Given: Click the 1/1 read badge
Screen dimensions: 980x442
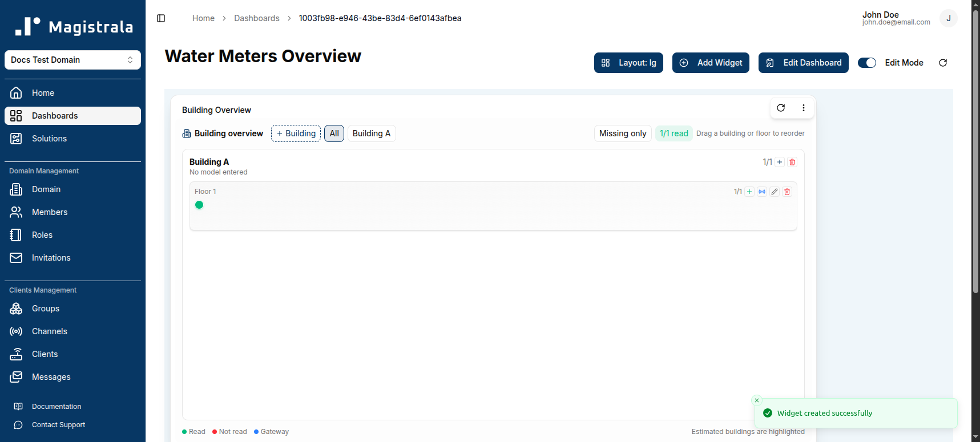Looking at the screenshot, I should tap(674, 133).
